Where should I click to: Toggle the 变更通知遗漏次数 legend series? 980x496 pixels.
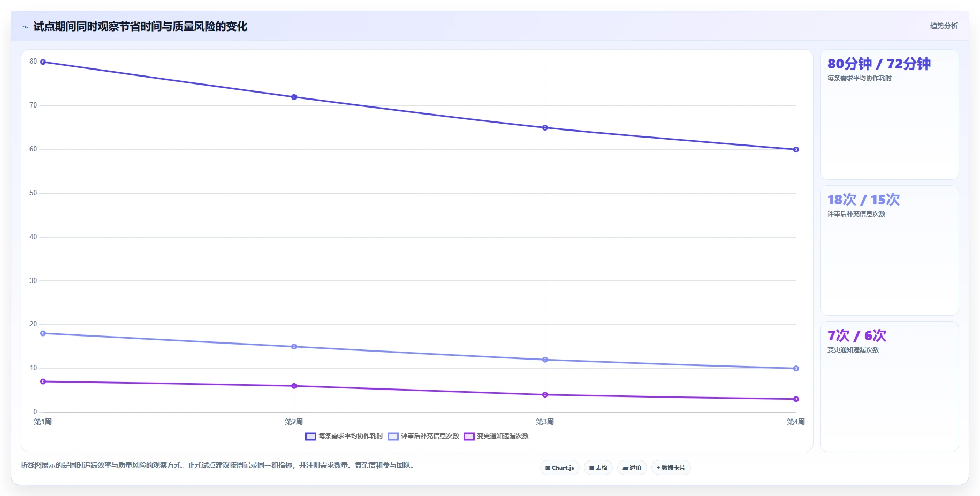(496, 436)
